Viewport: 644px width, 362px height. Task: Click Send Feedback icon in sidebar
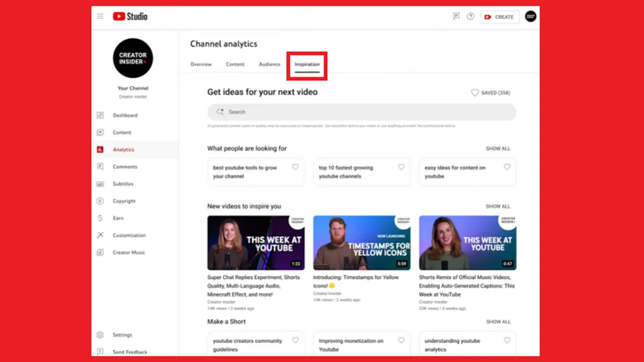(100, 352)
